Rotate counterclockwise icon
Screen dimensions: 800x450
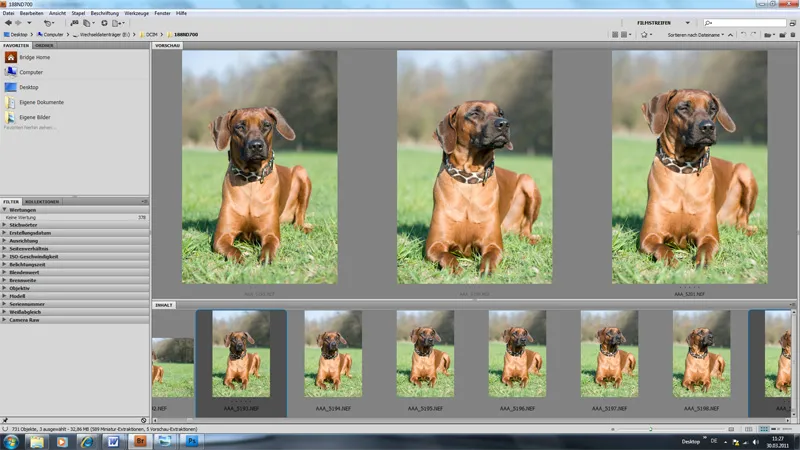click(743, 35)
